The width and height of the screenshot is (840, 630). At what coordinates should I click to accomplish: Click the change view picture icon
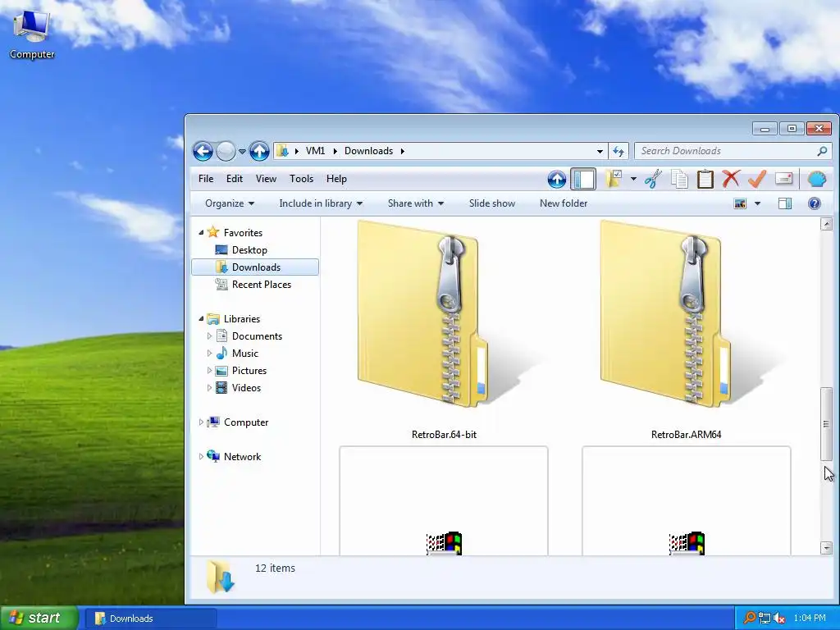741,203
